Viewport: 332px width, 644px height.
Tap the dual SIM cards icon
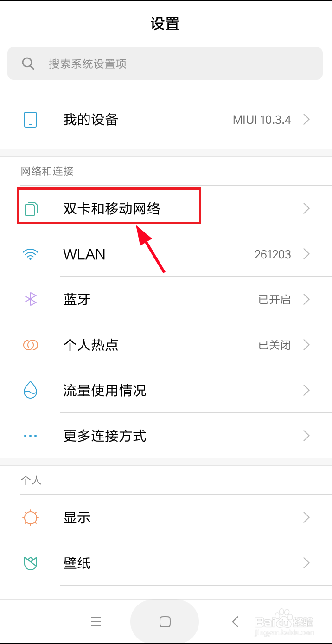(x=31, y=209)
